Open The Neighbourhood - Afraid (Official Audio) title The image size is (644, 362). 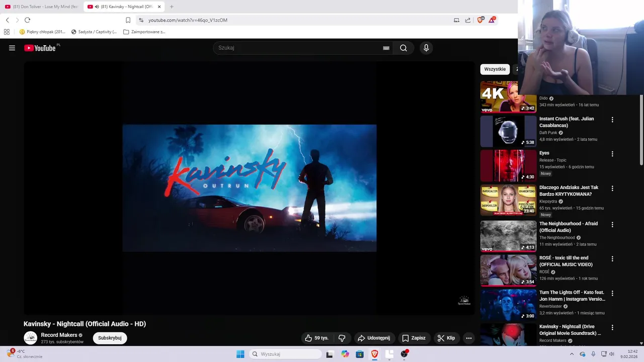[x=569, y=227]
